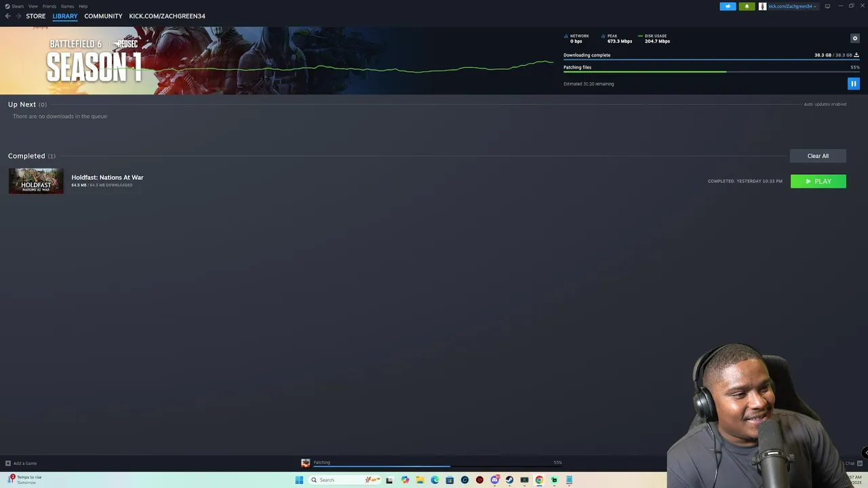The width and height of the screenshot is (868, 488).
Task: Click the 673.3 Mbps peak value
Action: [620, 41]
